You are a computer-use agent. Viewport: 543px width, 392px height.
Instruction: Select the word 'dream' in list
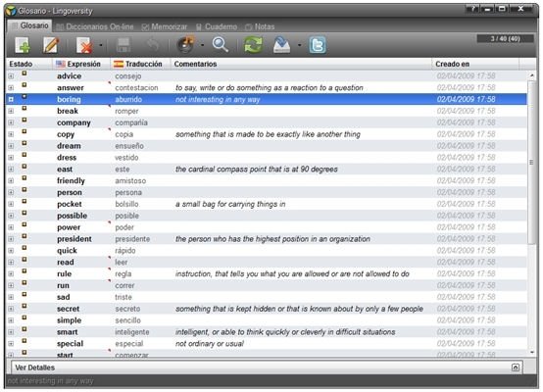click(69, 146)
